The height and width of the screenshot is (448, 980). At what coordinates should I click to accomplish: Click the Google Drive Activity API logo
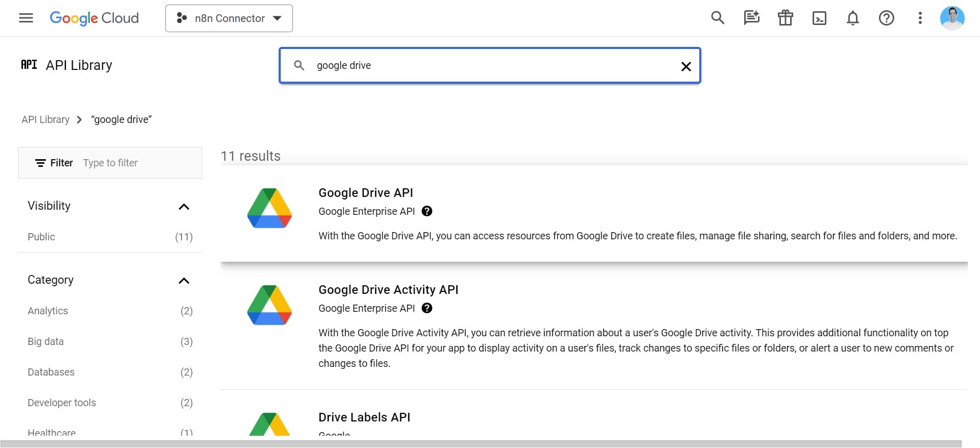(269, 305)
